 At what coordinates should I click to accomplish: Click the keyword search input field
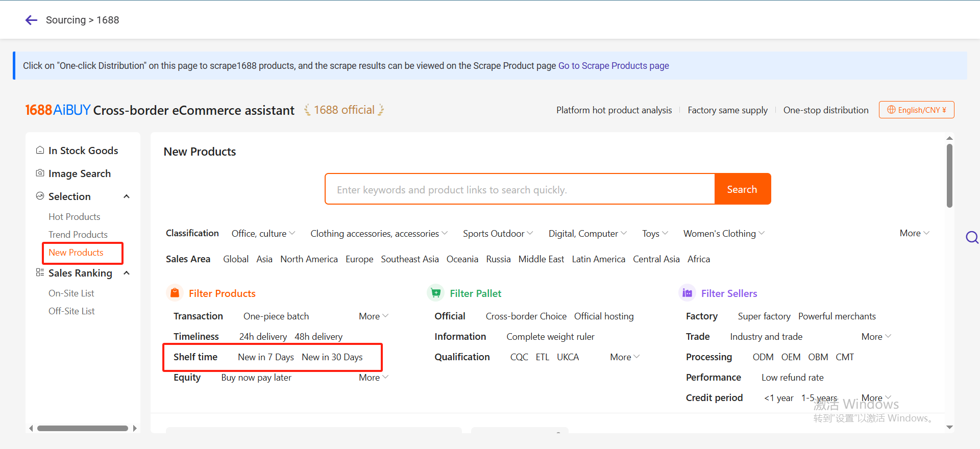[520, 189]
